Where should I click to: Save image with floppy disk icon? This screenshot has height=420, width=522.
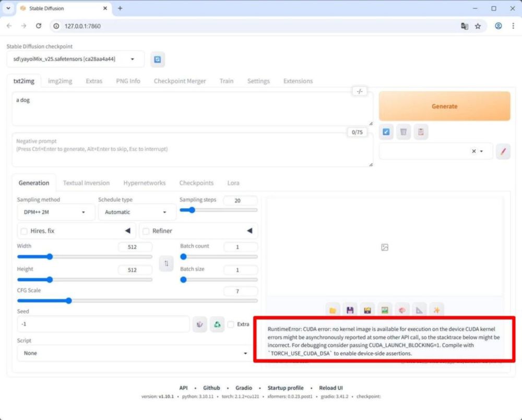(350, 310)
